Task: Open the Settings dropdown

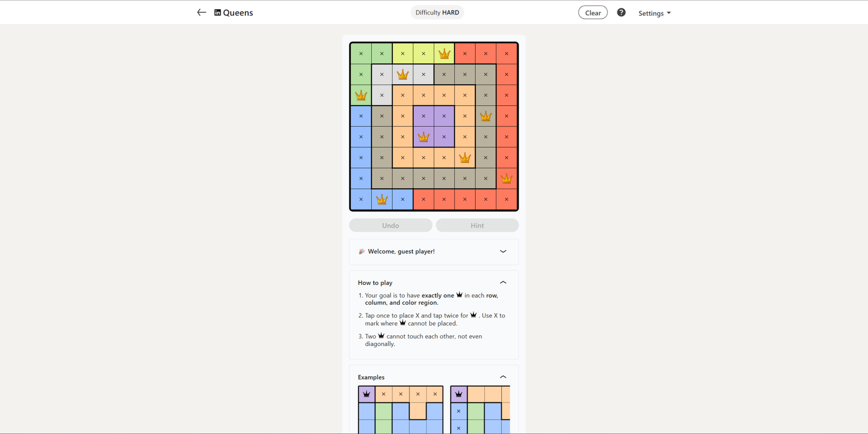Action: coord(654,13)
